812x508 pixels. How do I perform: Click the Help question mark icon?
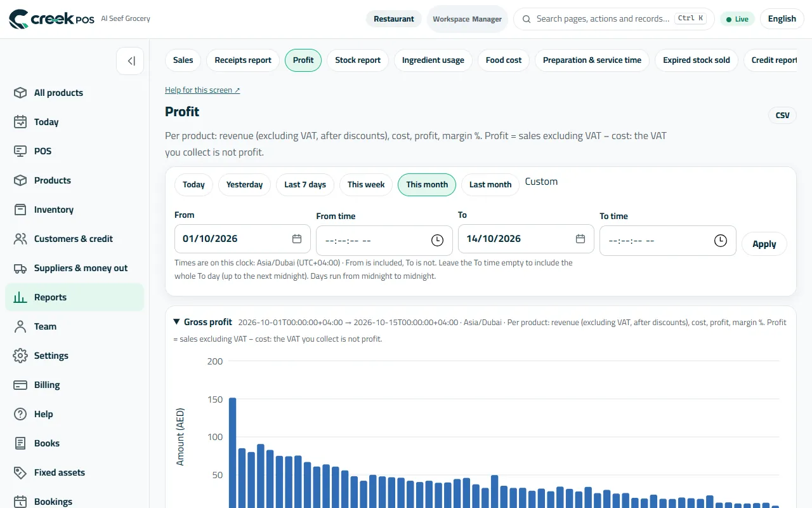(x=20, y=414)
